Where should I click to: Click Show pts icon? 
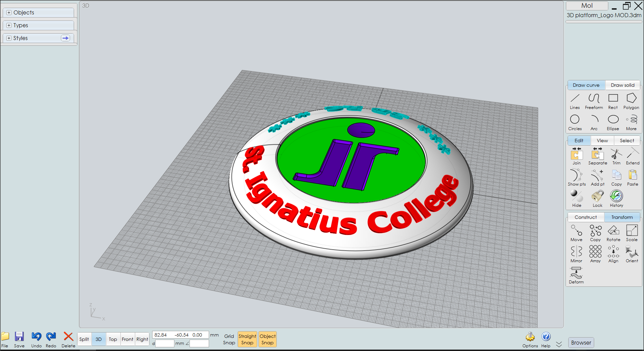577,178
